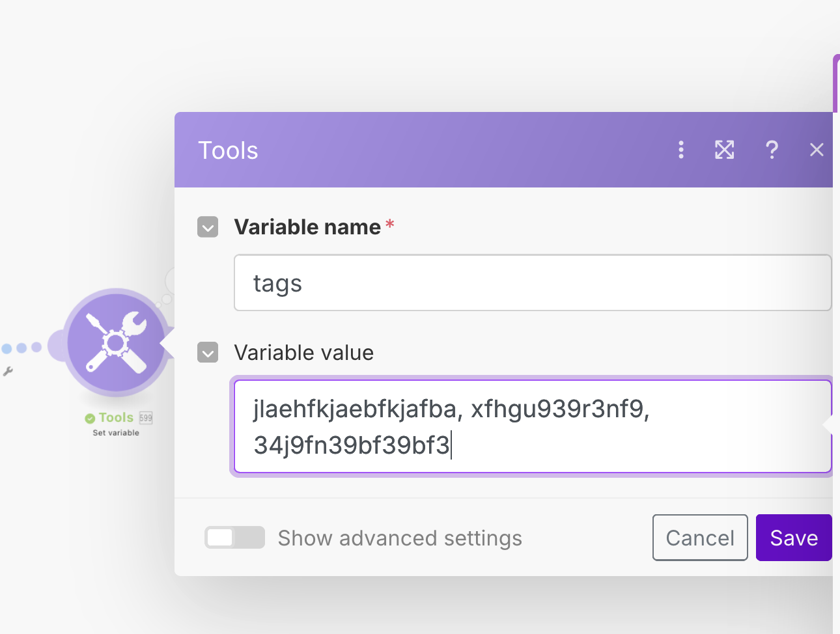Focus the Variable value text area
Image resolution: width=840 pixels, height=634 pixels.
point(532,426)
